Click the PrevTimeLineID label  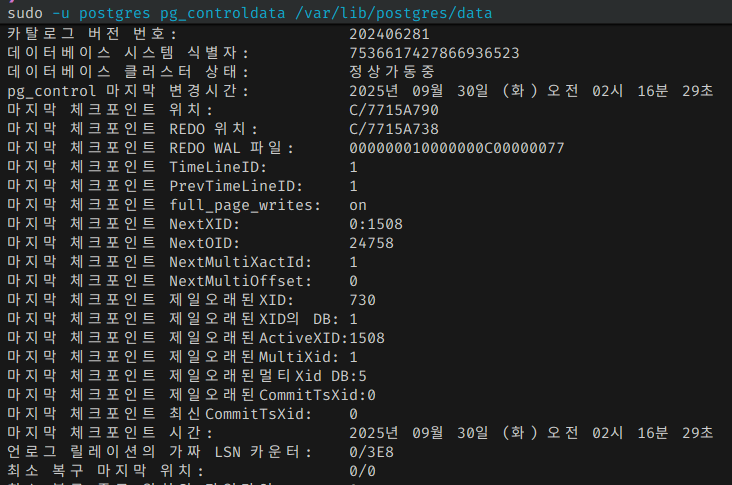pyautogui.click(x=155, y=186)
